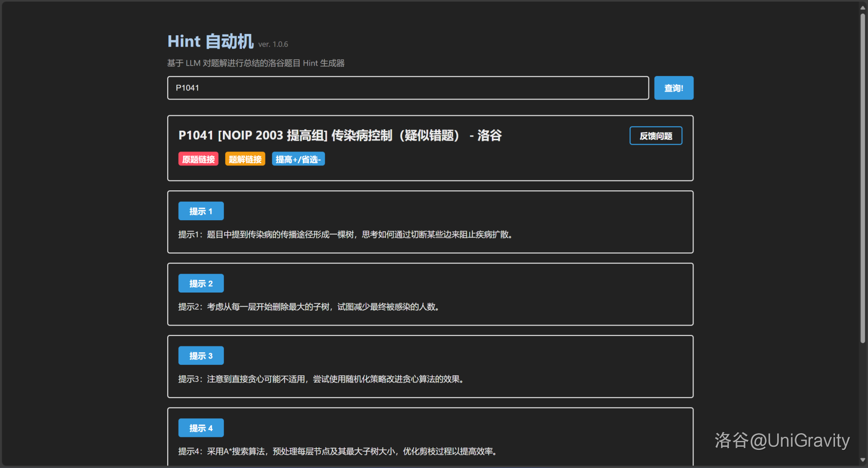Focus the problem ID input field containing P1041
The height and width of the screenshot is (468, 868).
click(408, 88)
